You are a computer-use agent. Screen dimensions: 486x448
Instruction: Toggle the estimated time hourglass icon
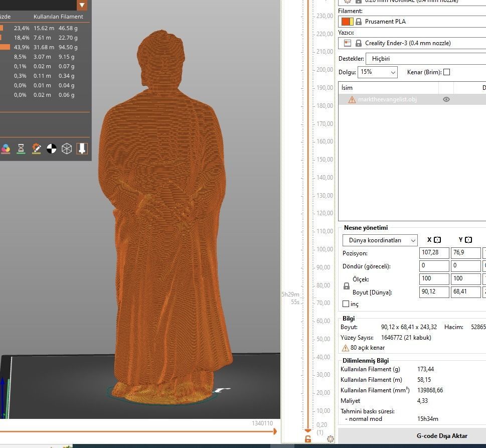(21, 149)
